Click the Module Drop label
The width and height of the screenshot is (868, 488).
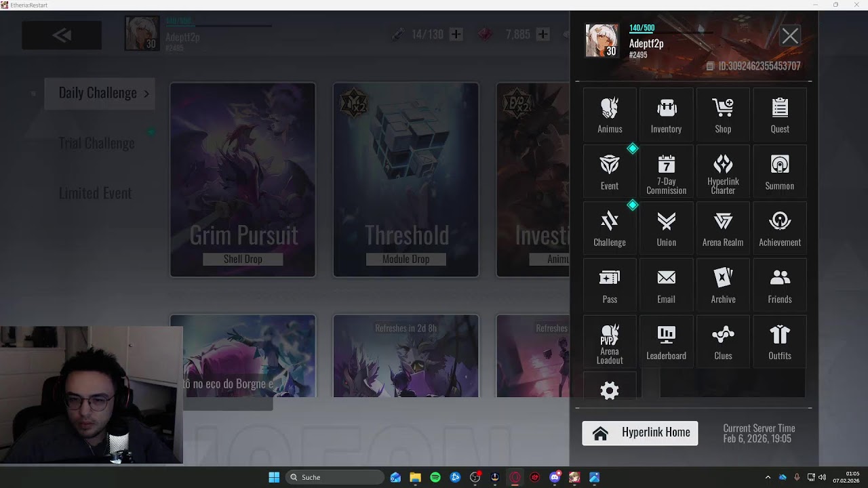pyautogui.click(x=406, y=259)
